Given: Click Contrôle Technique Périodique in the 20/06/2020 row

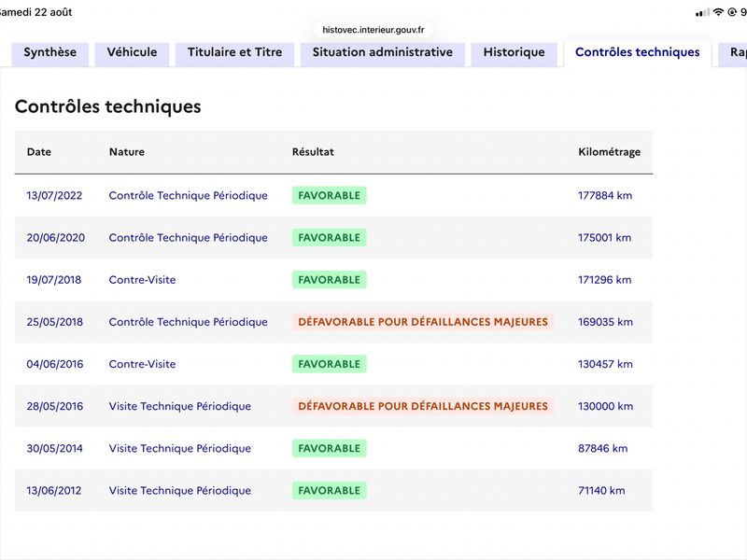Looking at the screenshot, I should pyautogui.click(x=189, y=238).
